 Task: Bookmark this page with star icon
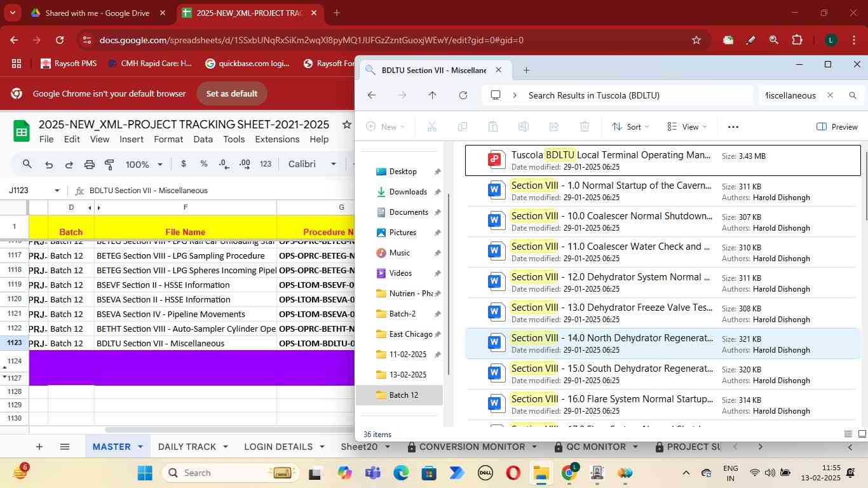[696, 40]
